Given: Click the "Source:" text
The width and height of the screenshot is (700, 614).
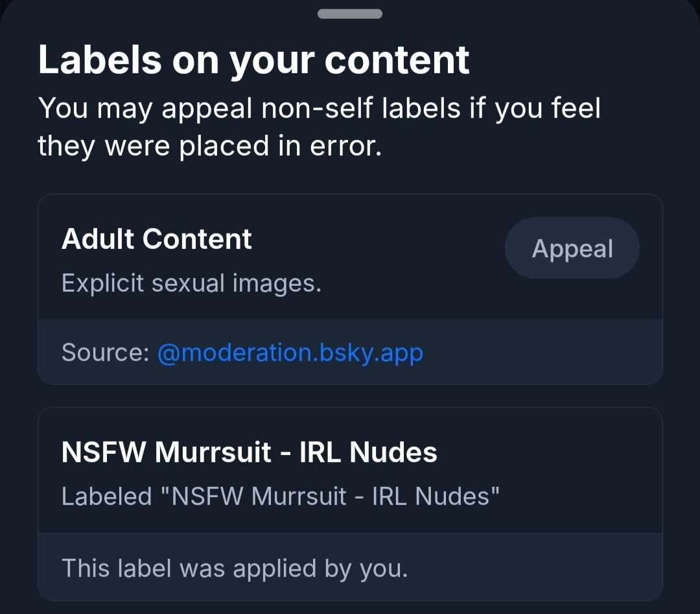Looking at the screenshot, I should pyautogui.click(x=106, y=353).
